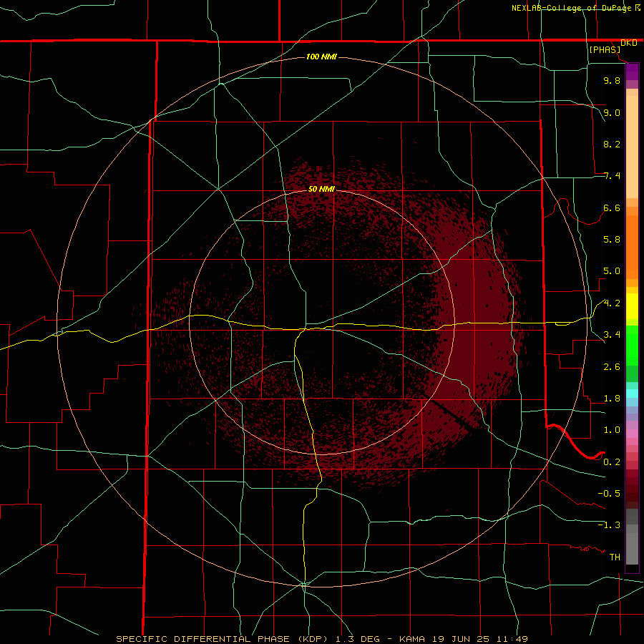Pick the peach segment of color scale
Image resolution: width=644 pixels, height=644 pixels.
tap(632, 147)
